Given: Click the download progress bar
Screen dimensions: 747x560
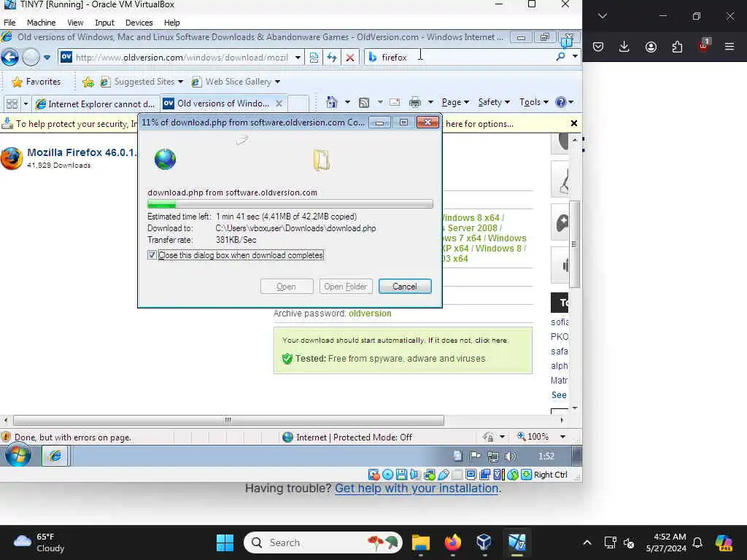Looking at the screenshot, I should 290,204.
